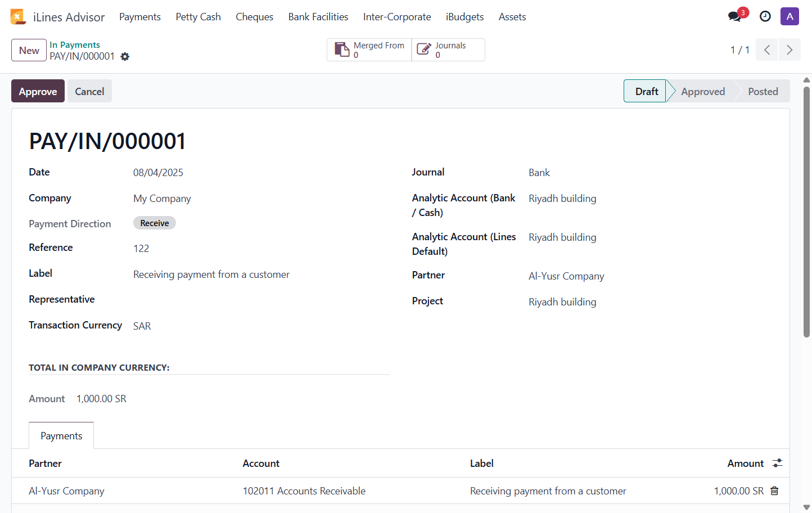Screen dimensions: 812x513
Task: Click the Merged From documents icon
Action: tap(342, 49)
